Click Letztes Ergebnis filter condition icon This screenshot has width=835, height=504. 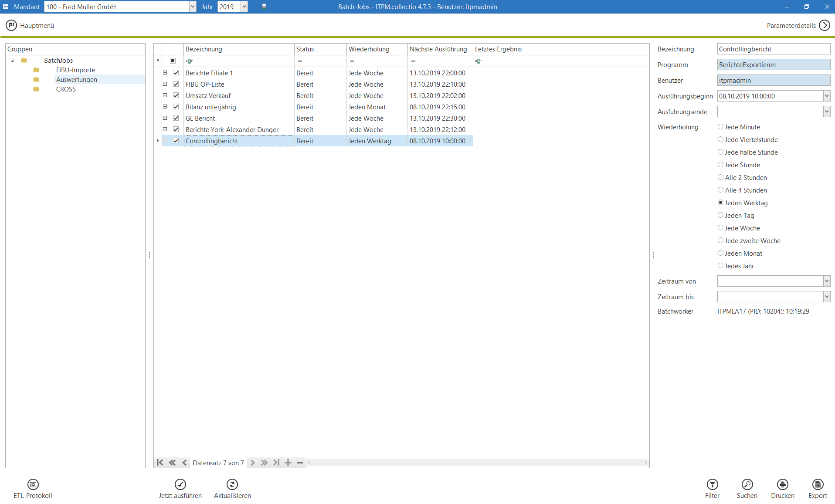click(x=479, y=61)
